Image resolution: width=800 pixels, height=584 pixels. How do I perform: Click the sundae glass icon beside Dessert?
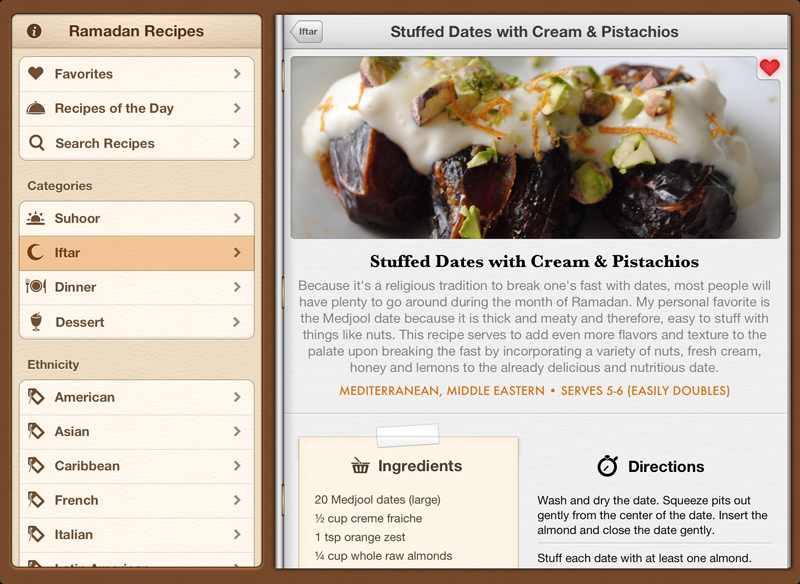[36, 322]
